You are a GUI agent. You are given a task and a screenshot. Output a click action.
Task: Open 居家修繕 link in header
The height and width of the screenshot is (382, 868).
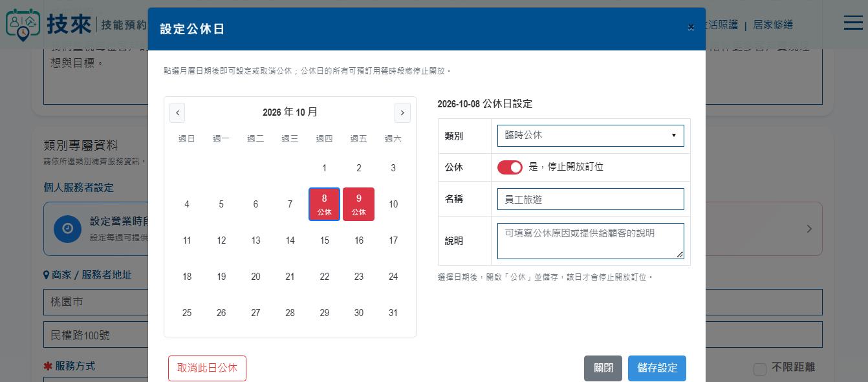(x=773, y=25)
